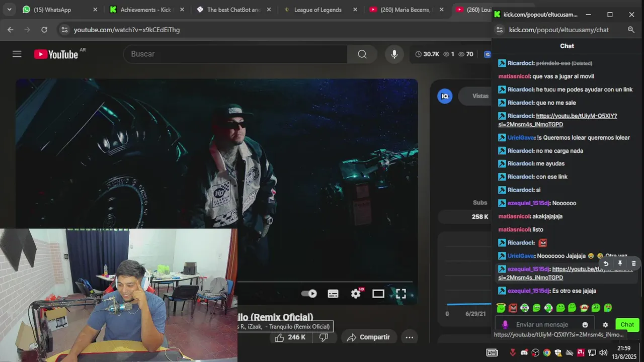Switch the player to theater mode
Viewport: 644px width, 362px height.
pyautogui.click(x=378, y=294)
